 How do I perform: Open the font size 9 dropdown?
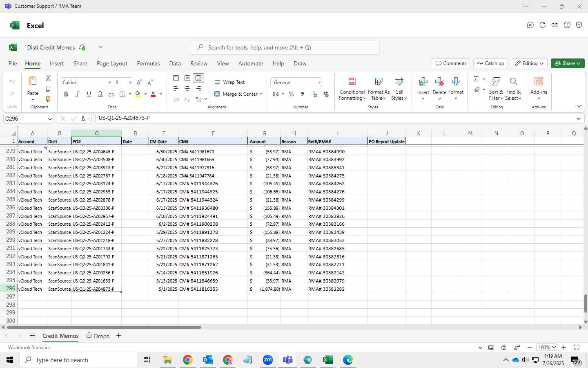point(130,83)
